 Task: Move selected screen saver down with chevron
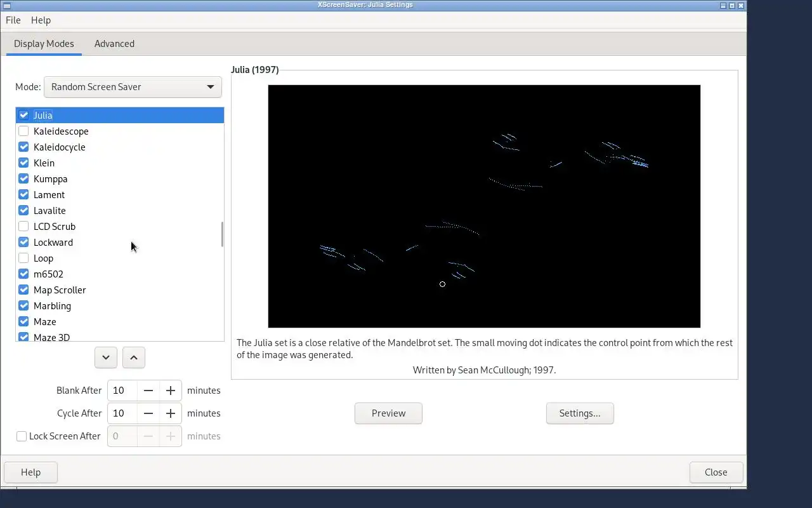pos(106,358)
